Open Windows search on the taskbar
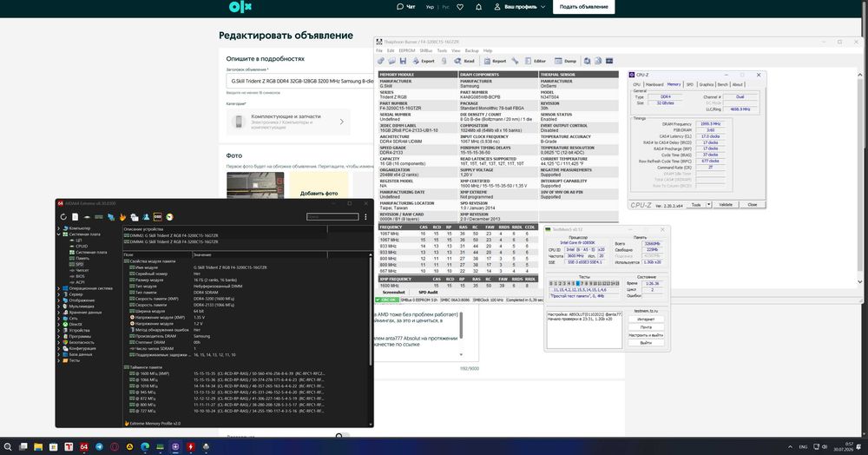The height and width of the screenshot is (455, 868). [8, 446]
